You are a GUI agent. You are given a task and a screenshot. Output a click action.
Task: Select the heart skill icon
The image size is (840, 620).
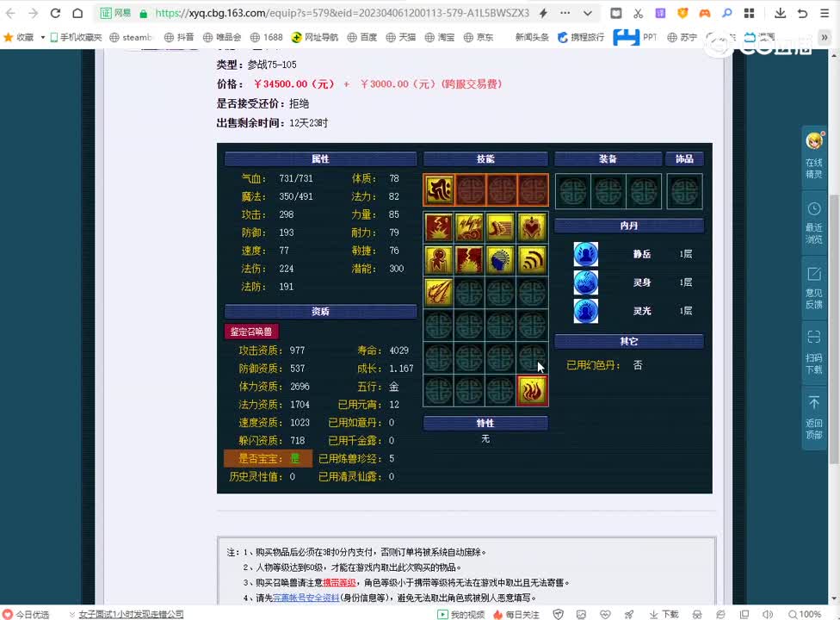tap(532, 227)
